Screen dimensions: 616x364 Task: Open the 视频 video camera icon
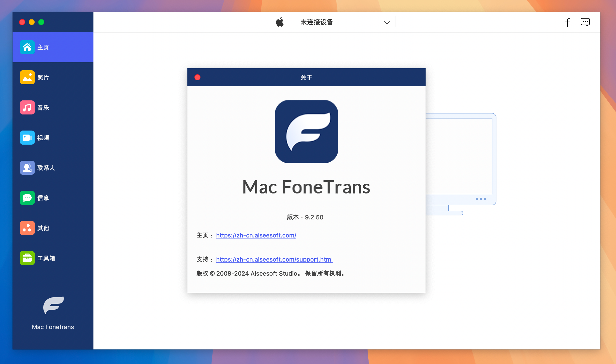[27, 138]
